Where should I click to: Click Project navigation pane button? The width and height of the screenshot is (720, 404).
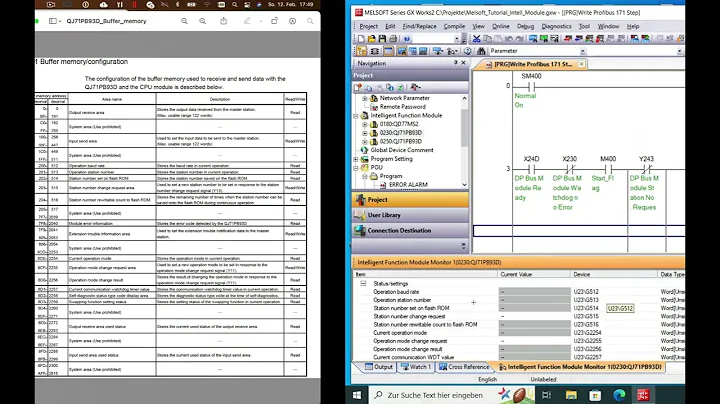click(410, 200)
